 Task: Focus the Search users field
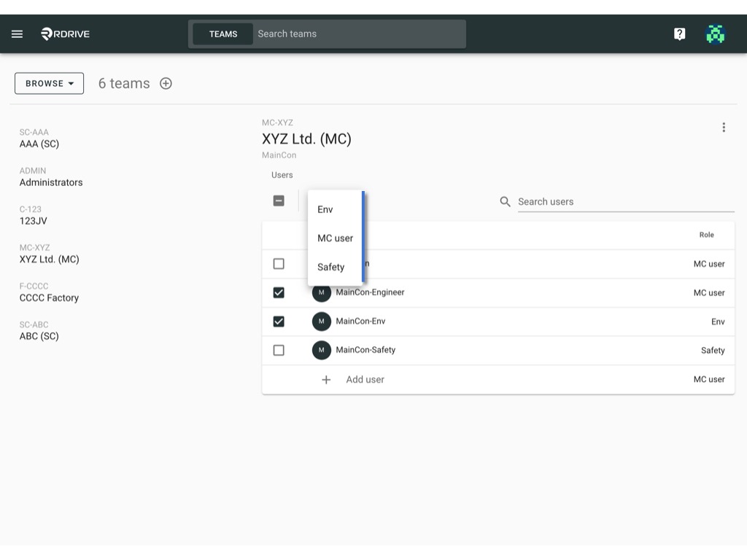(625, 201)
